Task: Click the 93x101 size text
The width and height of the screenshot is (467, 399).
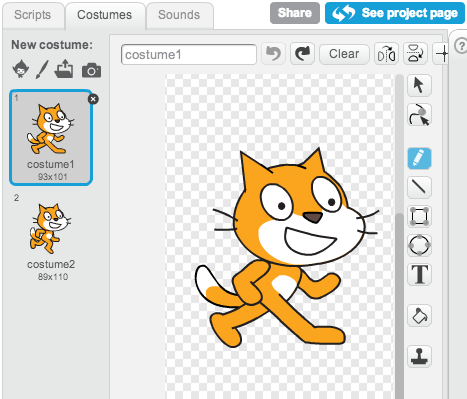Action: [x=52, y=177]
